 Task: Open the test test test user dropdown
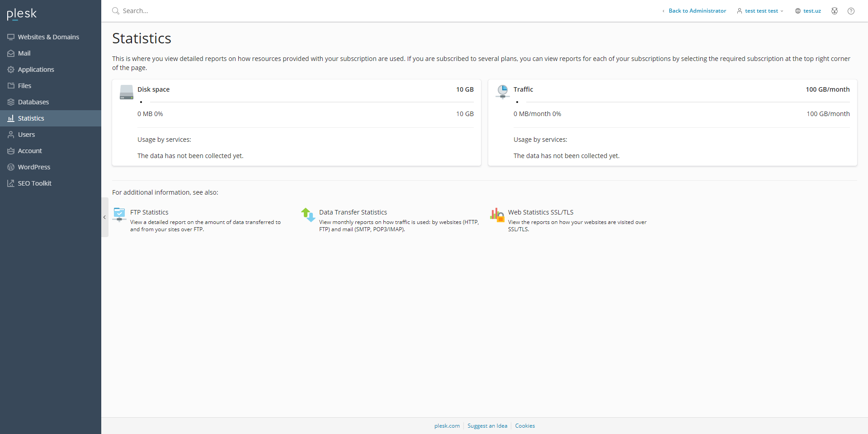(x=760, y=11)
